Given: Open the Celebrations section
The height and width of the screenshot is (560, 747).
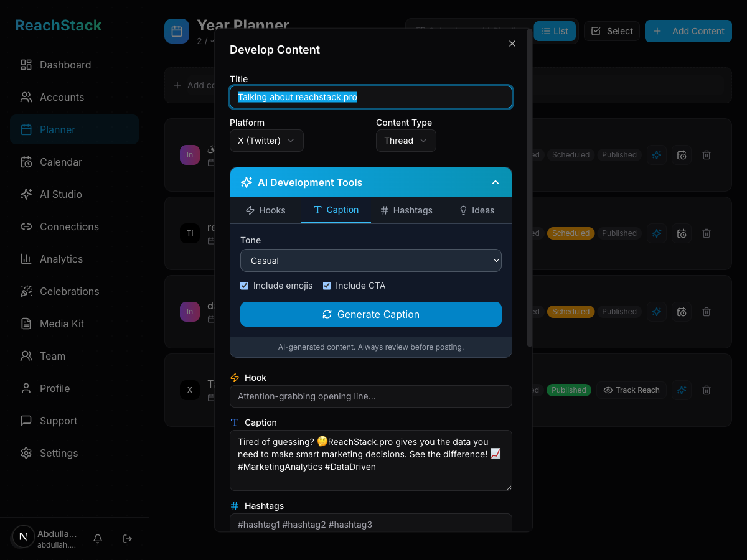Looking at the screenshot, I should (69, 291).
